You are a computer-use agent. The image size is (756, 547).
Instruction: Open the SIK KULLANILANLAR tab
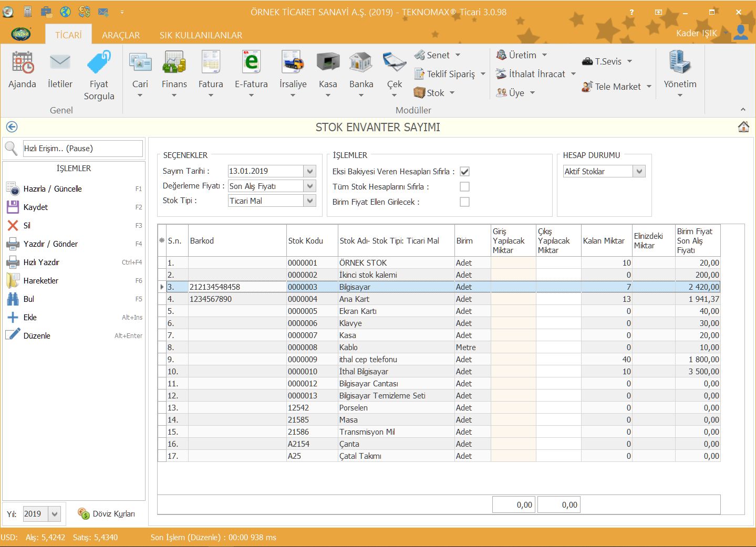click(x=201, y=35)
